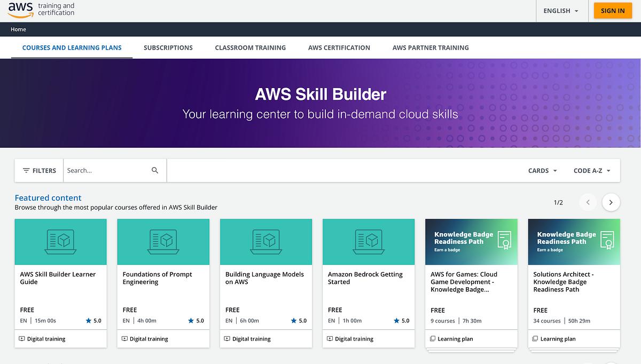Open AWS for Games Cloud Game Development title
The height and width of the screenshot is (364, 641).
tap(464, 282)
